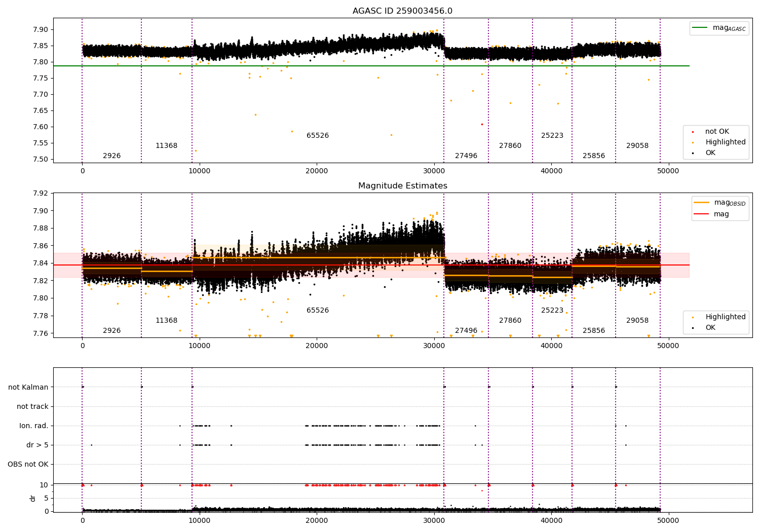Viewport: 760px width, 532px height.
Task: Click obsid label 2926 in Magnitude Estimates plot
Action: pyautogui.click(x=112, y=331)
